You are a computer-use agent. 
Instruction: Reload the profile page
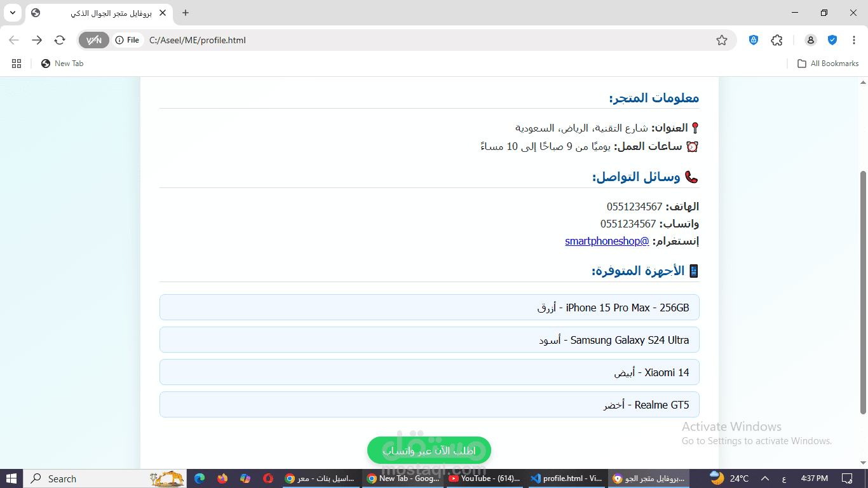[60, 40]
